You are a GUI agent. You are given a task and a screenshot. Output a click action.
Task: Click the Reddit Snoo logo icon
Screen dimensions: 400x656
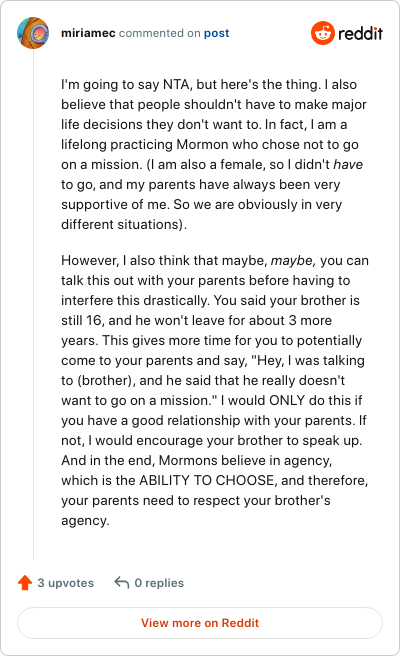pos(323,33)
